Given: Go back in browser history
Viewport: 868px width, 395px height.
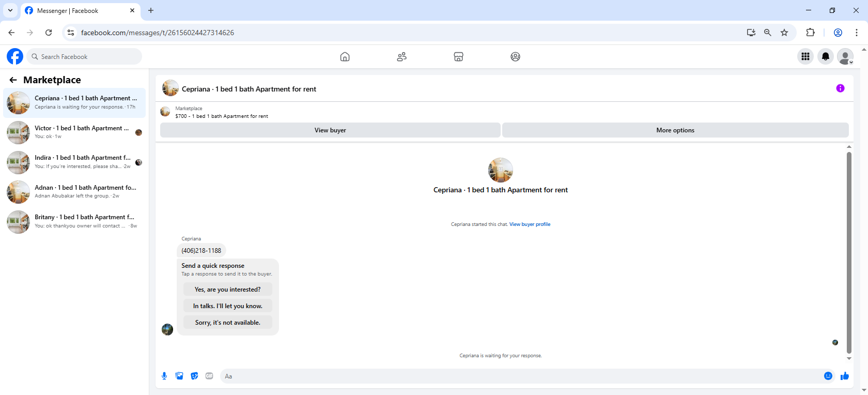Looking at the screenshot, I should 11,33.
